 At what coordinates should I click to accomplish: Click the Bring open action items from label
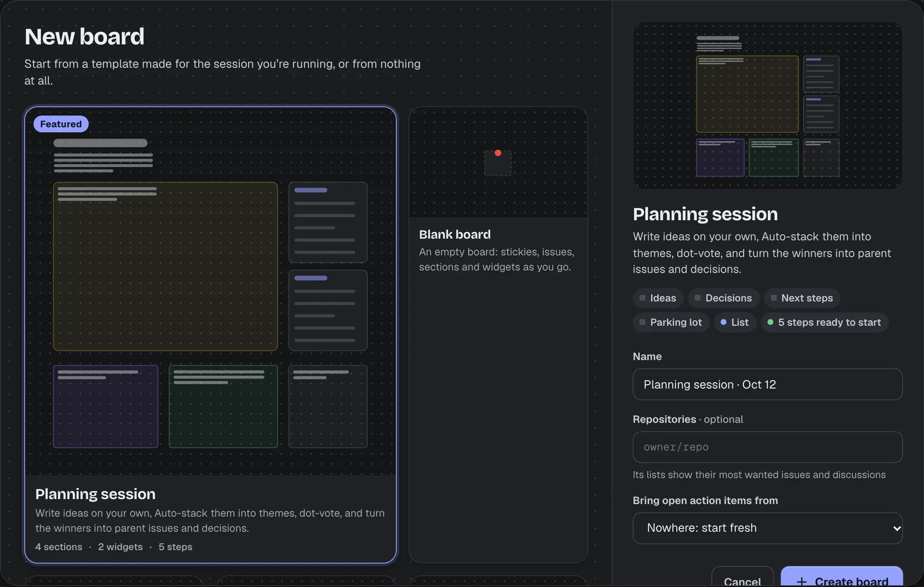[705, 500]
